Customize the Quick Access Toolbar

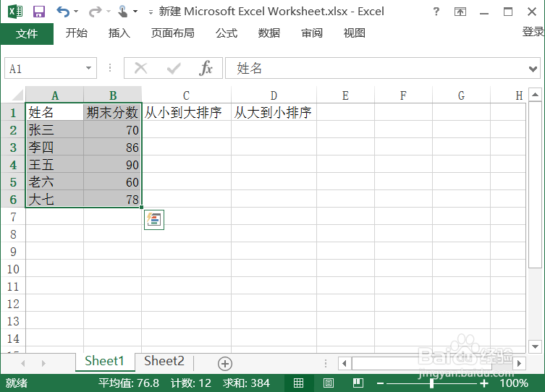151,12
